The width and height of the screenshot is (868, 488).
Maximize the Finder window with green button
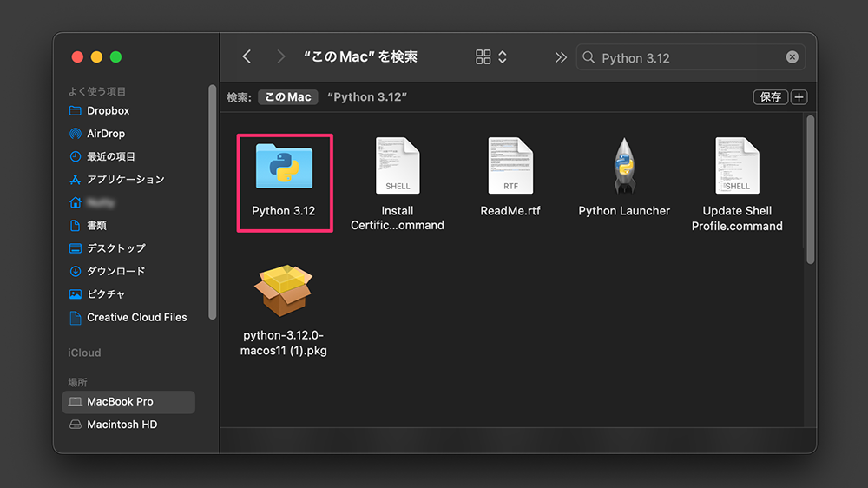tap(115, 57)
